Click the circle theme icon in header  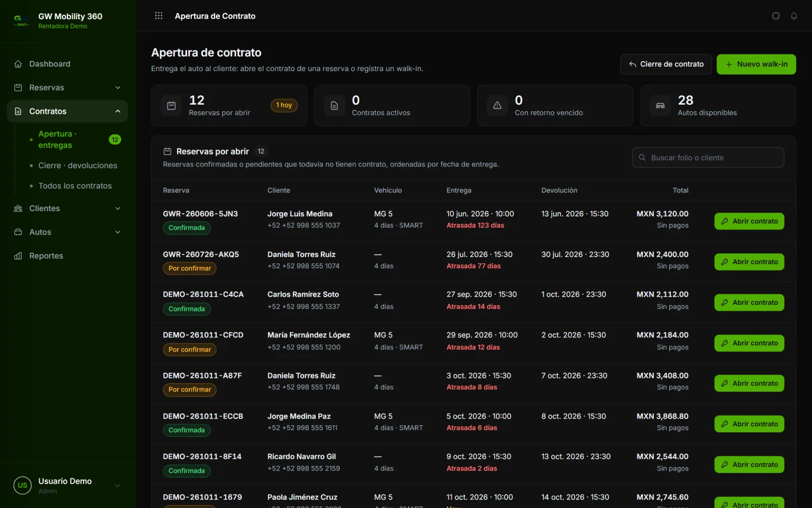[x=775, y=16]
